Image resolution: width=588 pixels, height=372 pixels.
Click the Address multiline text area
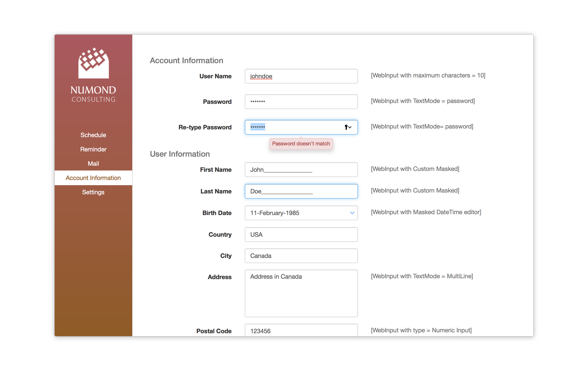pos(301,293)
